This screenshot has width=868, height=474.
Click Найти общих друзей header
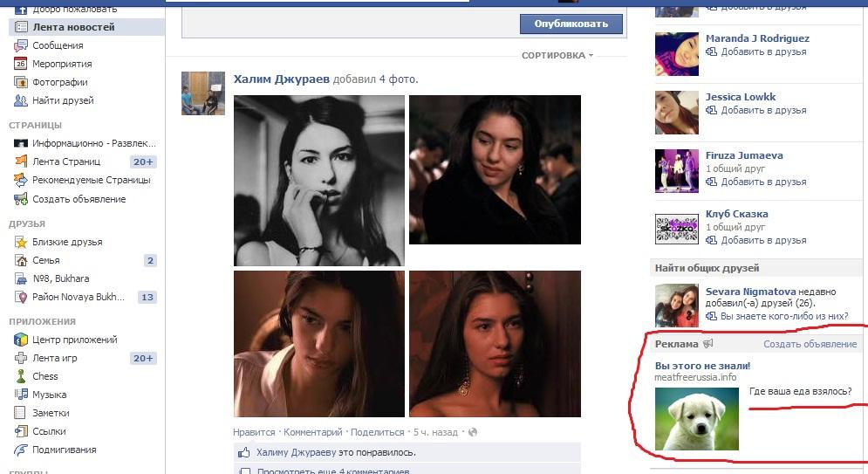(707, 268)
